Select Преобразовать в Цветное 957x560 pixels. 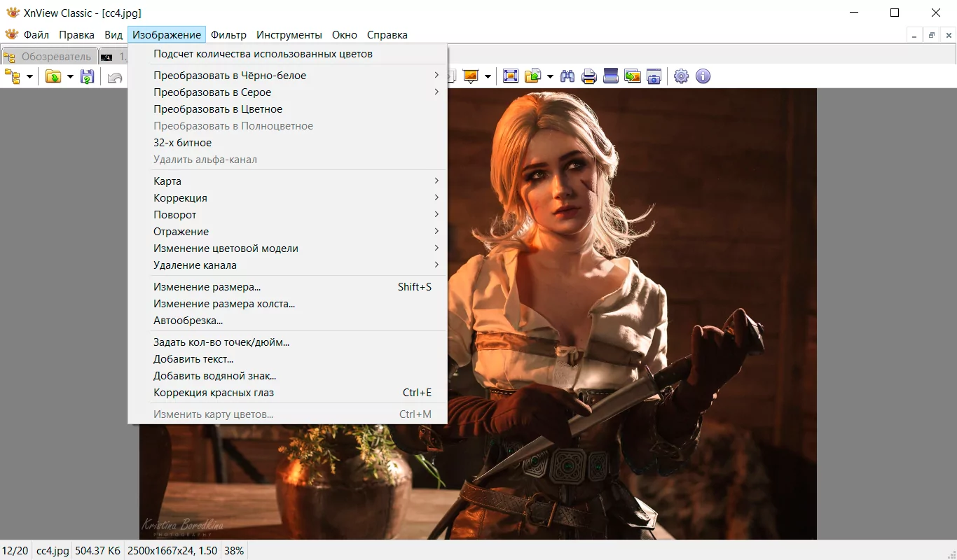pyautogui.click(x=287, y=109)
